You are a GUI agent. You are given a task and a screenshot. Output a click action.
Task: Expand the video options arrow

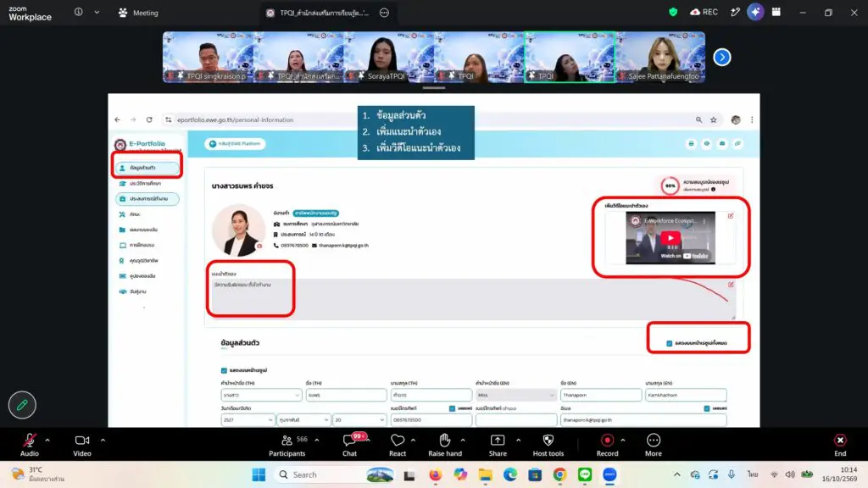coord(103,441)
